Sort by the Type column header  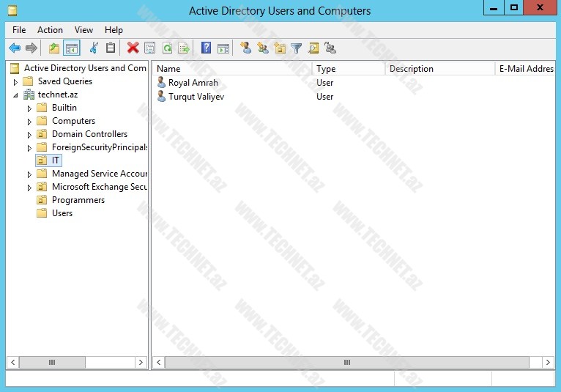(x=347, y=69)
